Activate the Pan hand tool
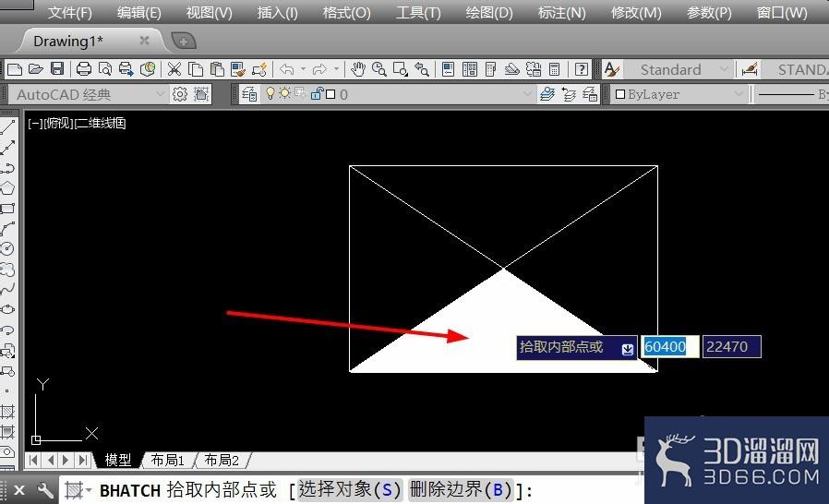The width and height of the screenshot is (829, 504). [x=358, y=69]
